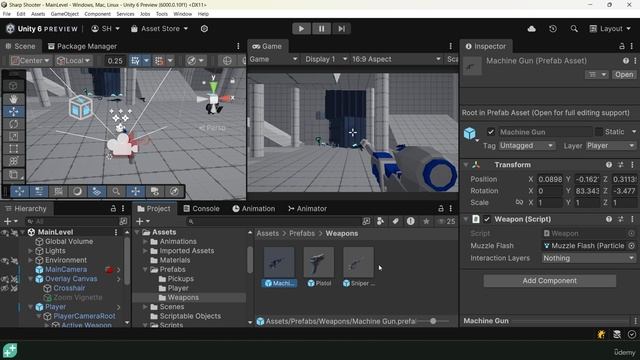Click the Open prefab button

point(624,75)
